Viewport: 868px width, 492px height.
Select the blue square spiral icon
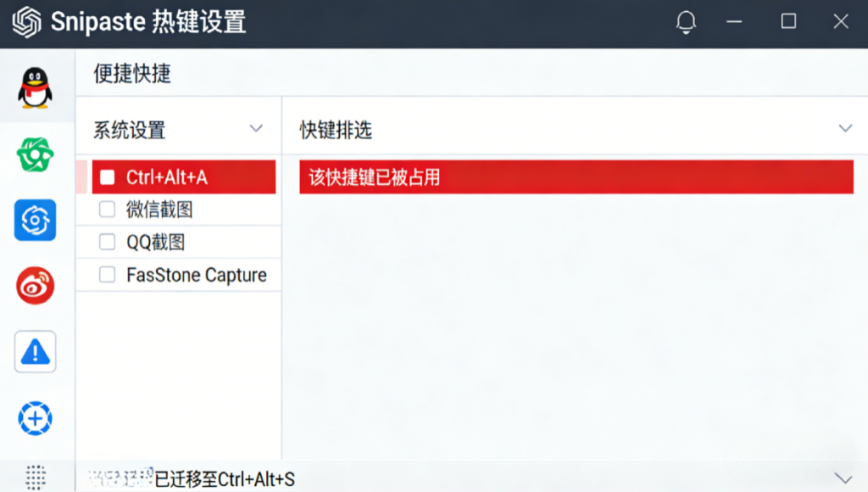[36, 220]
